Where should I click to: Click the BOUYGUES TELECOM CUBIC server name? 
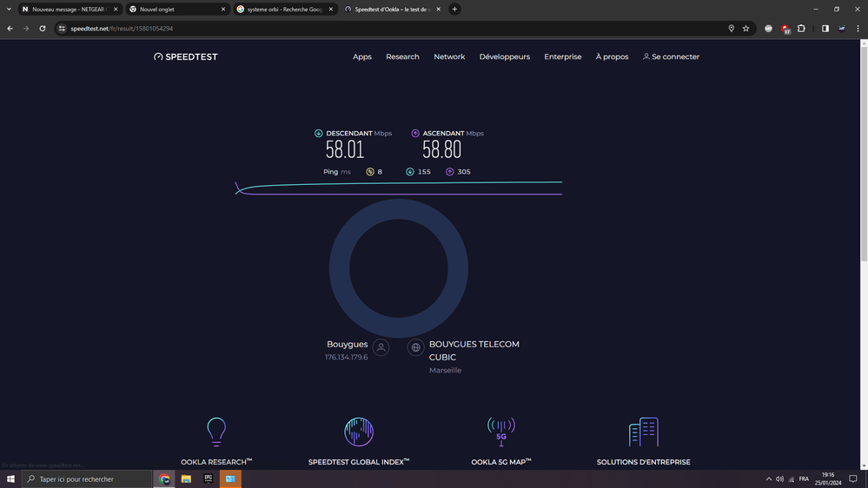coord(474,351)
